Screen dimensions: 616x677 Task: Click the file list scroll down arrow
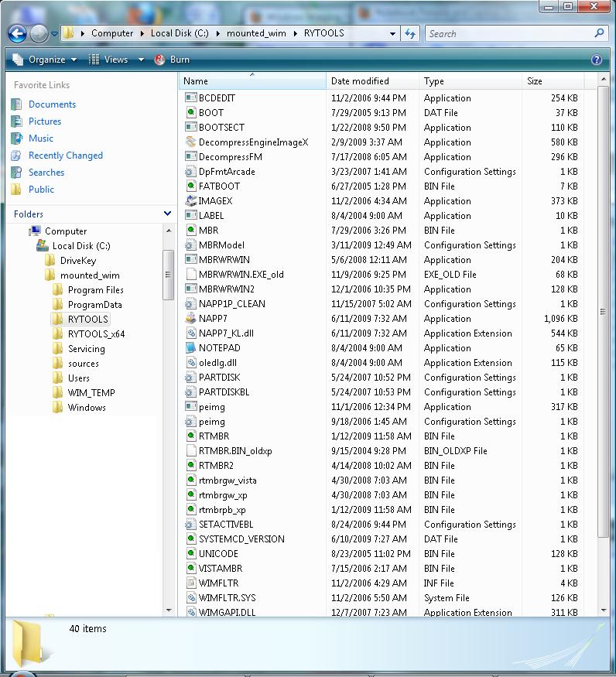(x=603, y=610)
